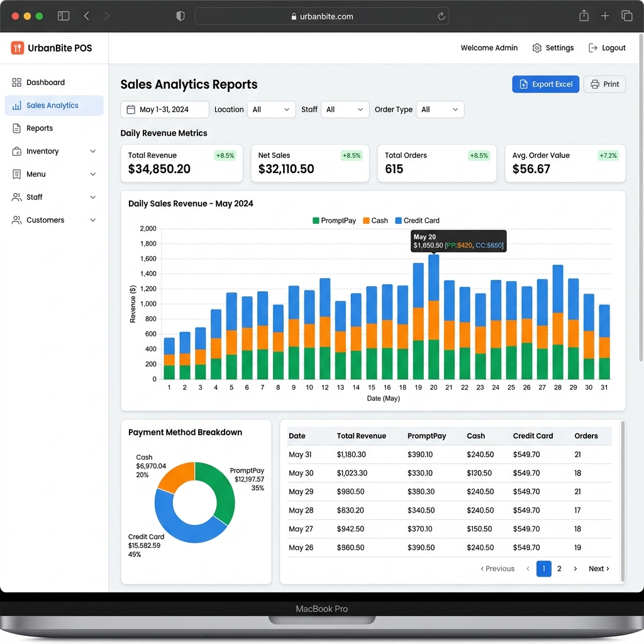Open a new tab with plus icon

tap(605, 16)
